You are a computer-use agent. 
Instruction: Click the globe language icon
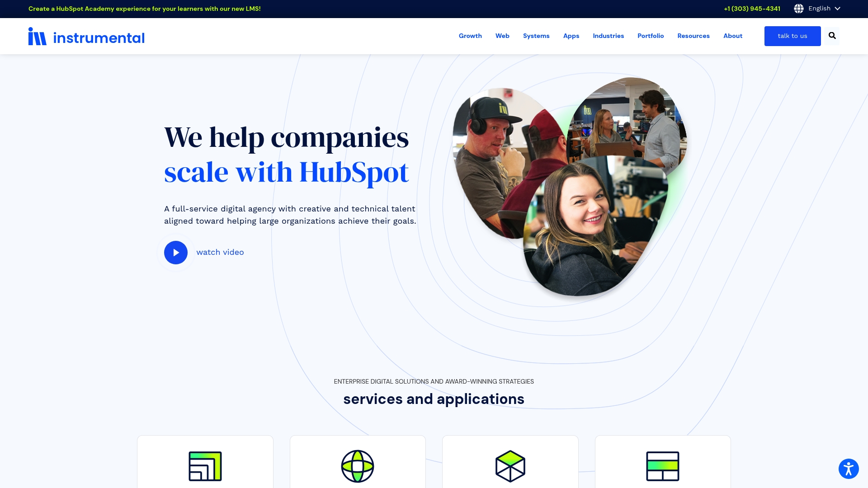click(x=798, y=9)
